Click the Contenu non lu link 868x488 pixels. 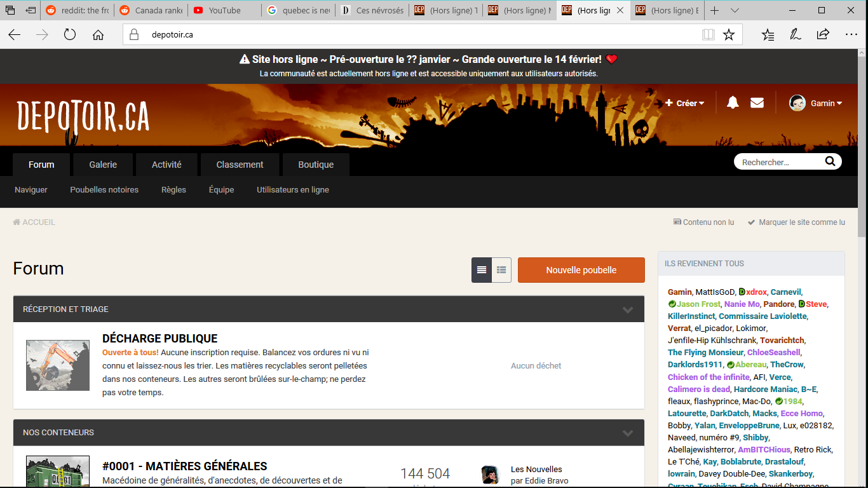tap(703, 222)
